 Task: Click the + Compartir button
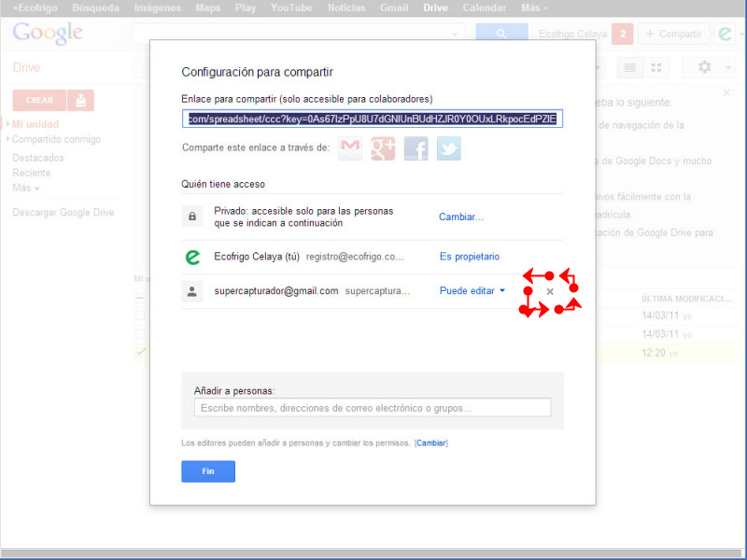[673, 34]
